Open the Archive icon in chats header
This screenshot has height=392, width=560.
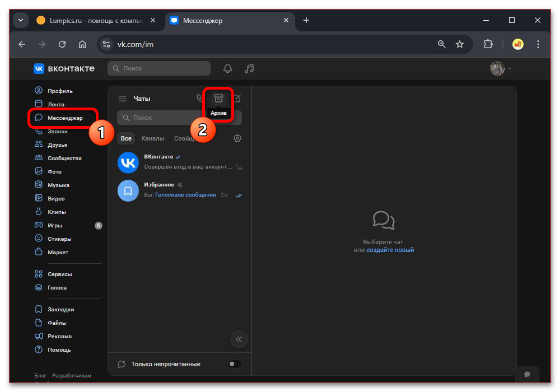pyautogui.click(x=218, y=99)
